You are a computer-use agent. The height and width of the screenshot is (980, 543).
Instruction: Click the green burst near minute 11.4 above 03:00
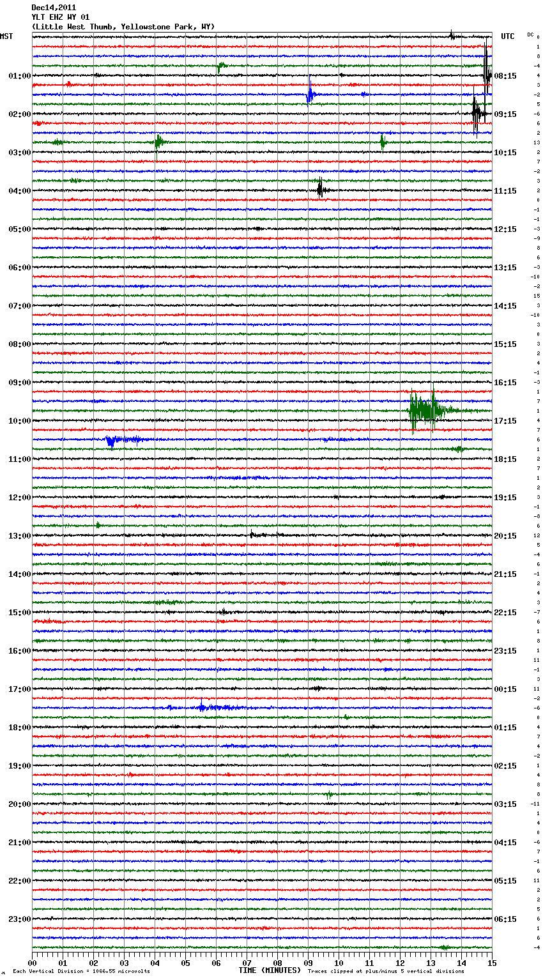click(x=383, y=142)
